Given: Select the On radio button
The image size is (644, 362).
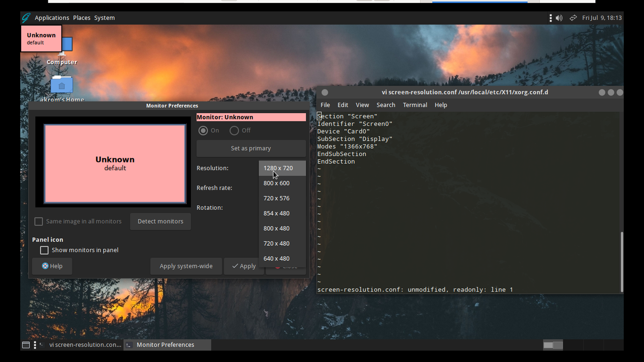Looking at the screenshot, I should [x=203, y=130].
